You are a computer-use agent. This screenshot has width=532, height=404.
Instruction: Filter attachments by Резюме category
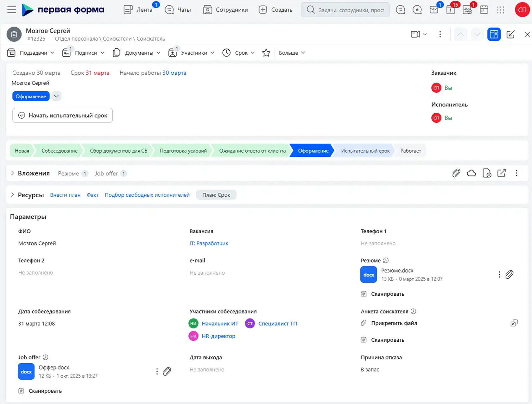point(73,174)
